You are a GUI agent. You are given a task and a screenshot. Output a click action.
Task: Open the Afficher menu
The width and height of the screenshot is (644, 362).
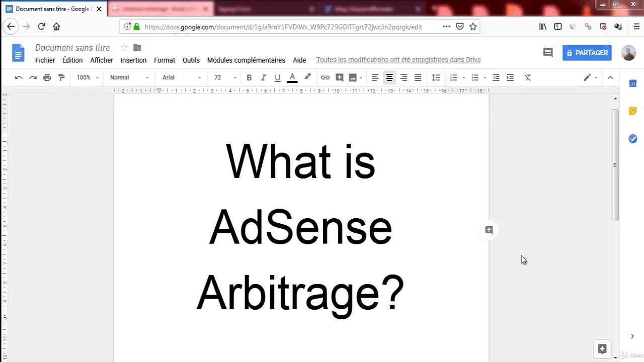102,60
